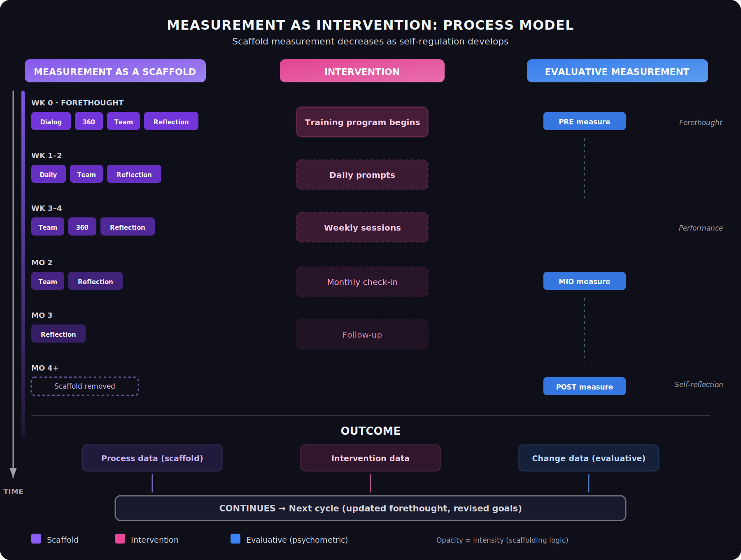Click the italic Performance phase label

tap(701, 228)
